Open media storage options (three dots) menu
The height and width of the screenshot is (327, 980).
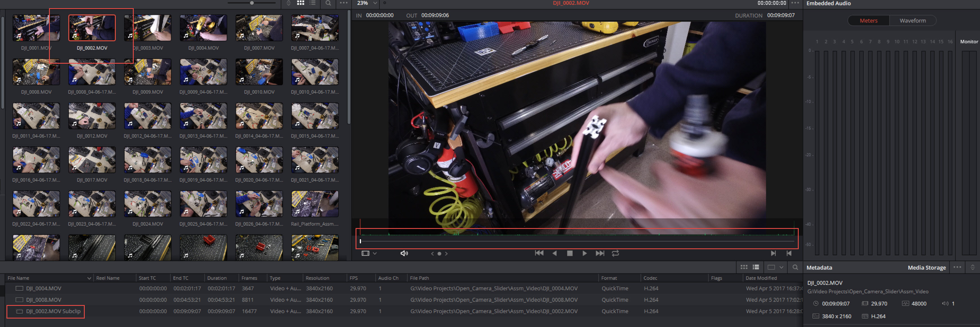click(x=343, y=3)
